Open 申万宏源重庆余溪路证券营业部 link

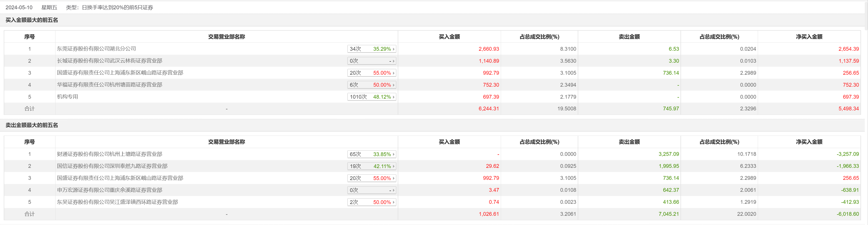tap(109, 190)
